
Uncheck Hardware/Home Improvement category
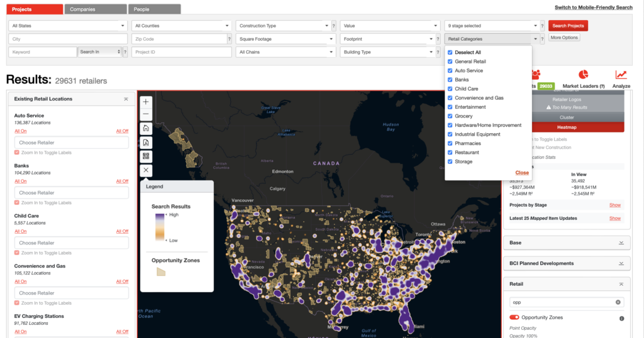coord(450,125)
